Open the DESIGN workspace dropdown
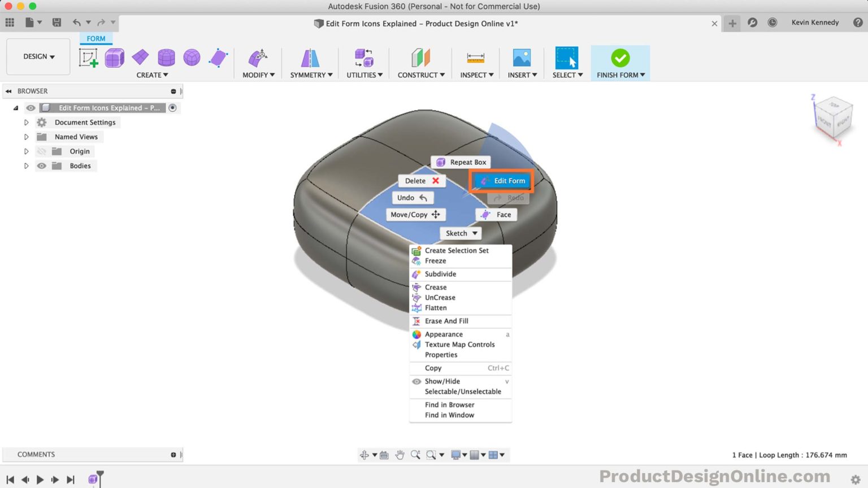The height and width of the screenshot is (488, 868). (x=37, y=56)
